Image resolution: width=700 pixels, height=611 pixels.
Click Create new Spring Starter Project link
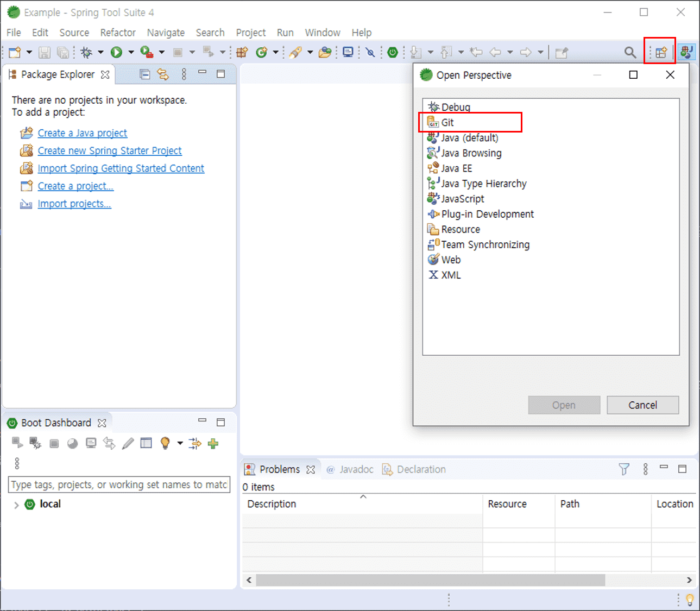[110, 150]
